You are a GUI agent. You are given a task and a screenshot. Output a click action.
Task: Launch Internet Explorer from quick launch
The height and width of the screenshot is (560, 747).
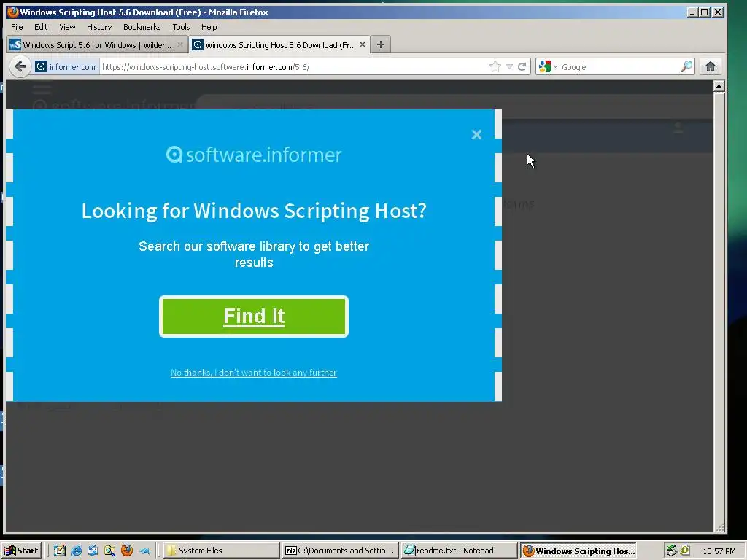point(76,551)
